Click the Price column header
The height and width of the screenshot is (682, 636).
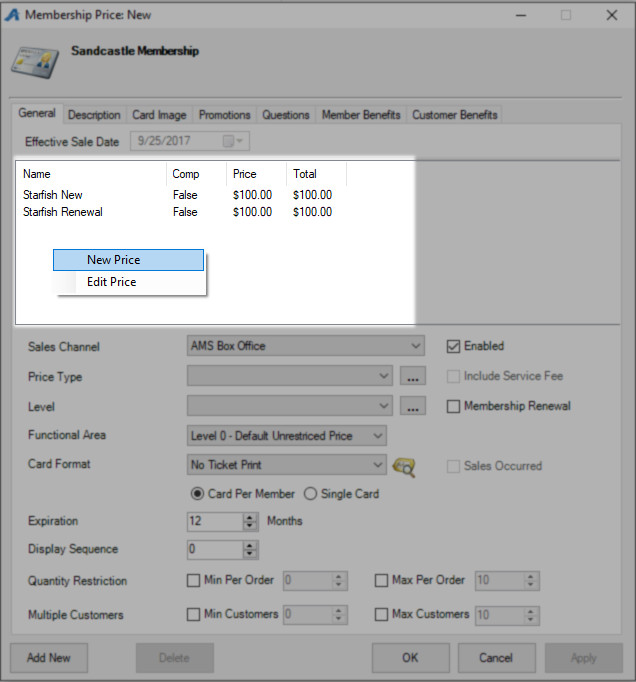click(257, 174)
